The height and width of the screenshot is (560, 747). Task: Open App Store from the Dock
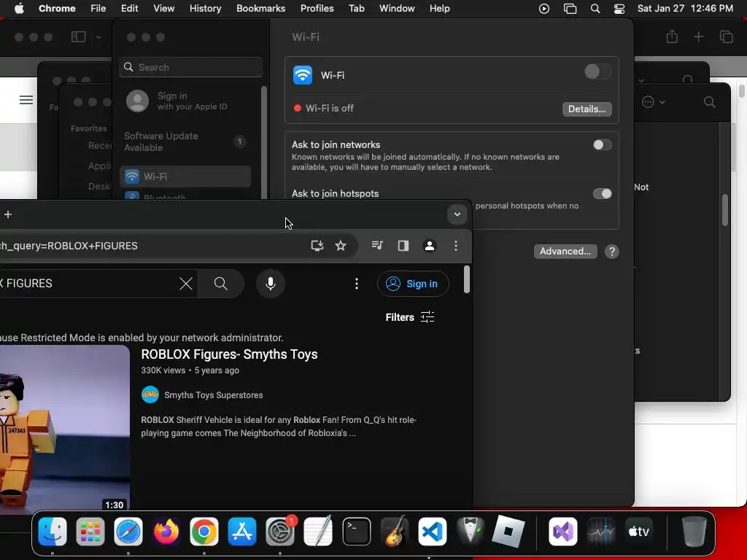242,532
